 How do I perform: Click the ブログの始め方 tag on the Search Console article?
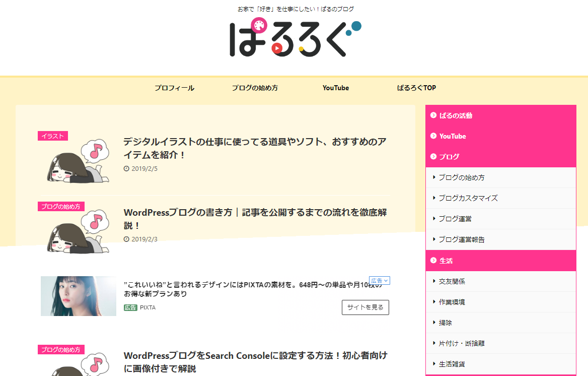[61, 349]
